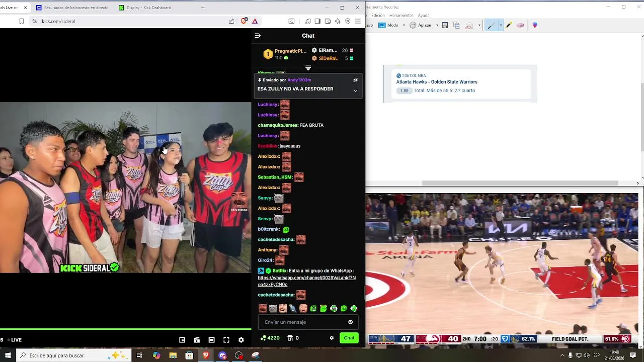The height and width of the screenshot is (362, 644).
Task: Open Microsoft Store from taskbar
Action: tap(189, 355)
